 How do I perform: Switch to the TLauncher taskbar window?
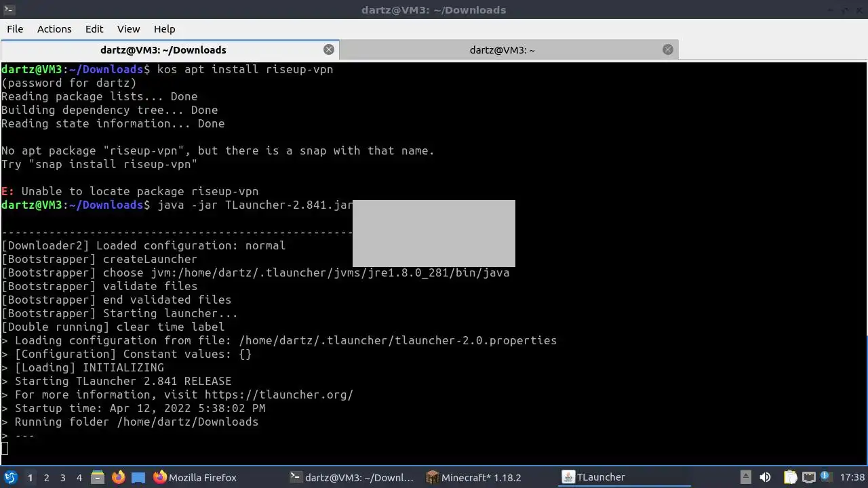[x=624, y=477]
